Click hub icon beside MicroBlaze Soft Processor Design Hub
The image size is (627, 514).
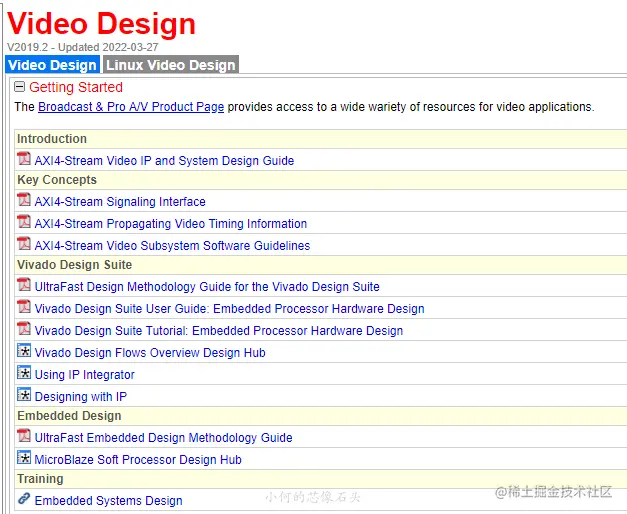pos(24,458)
